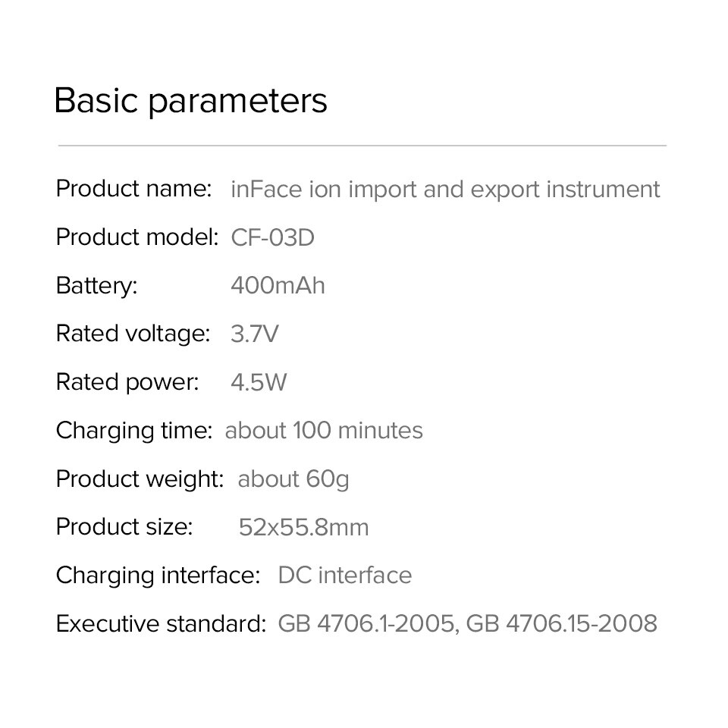The image size is (728, 728).
Task: Click the 400mAh battery value
Action: pos(278,286)
